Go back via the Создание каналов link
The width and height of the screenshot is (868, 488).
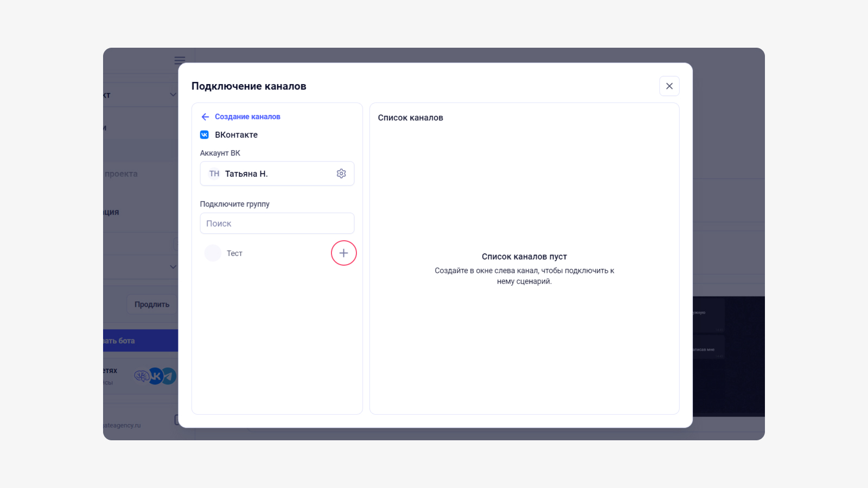point(247,117)
